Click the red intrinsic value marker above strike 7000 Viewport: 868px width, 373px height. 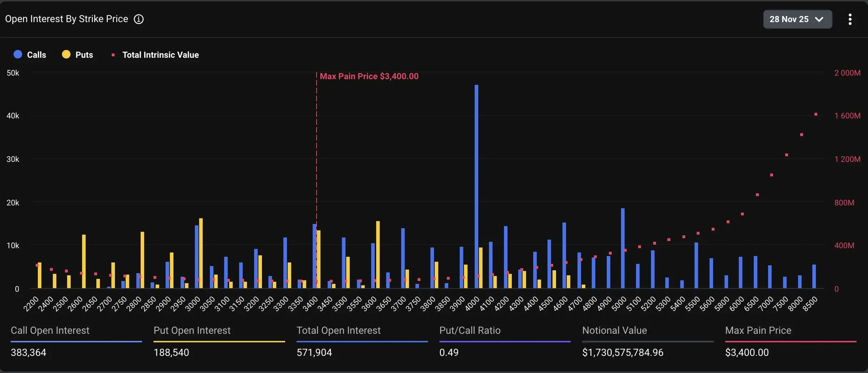click(x=772, y=175)
